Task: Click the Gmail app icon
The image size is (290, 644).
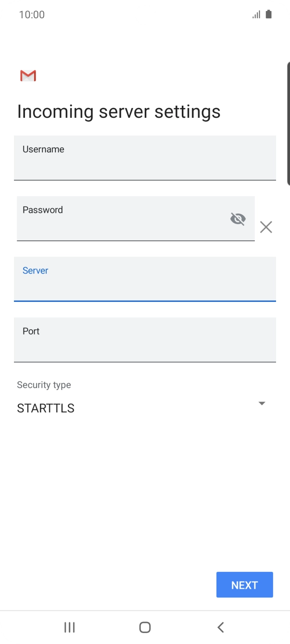Action: click(x=28, y=75)
